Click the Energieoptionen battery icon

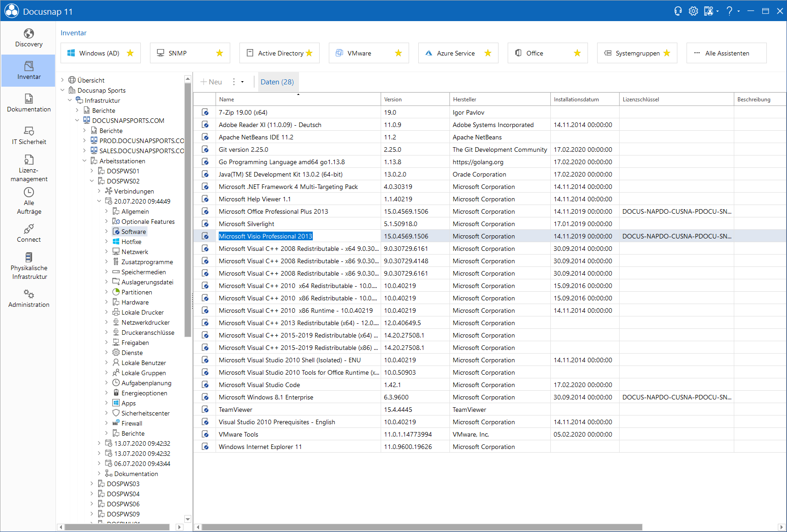coord(116,393)
